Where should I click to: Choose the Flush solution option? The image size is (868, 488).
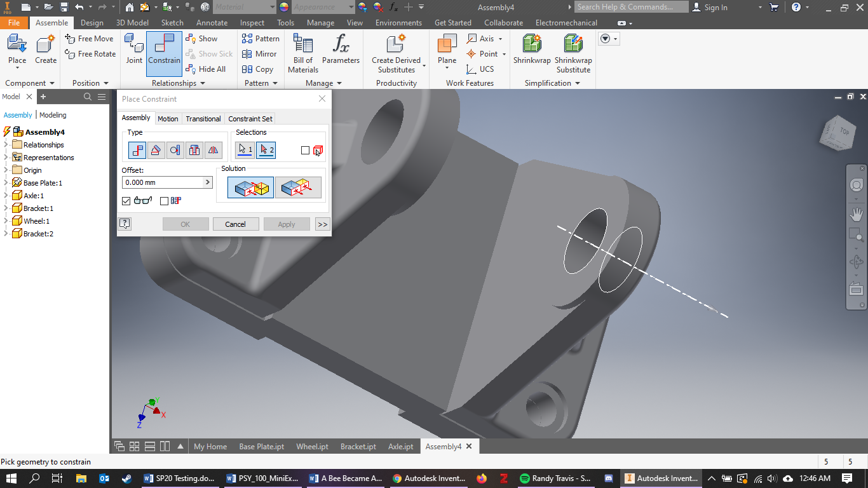298,187
